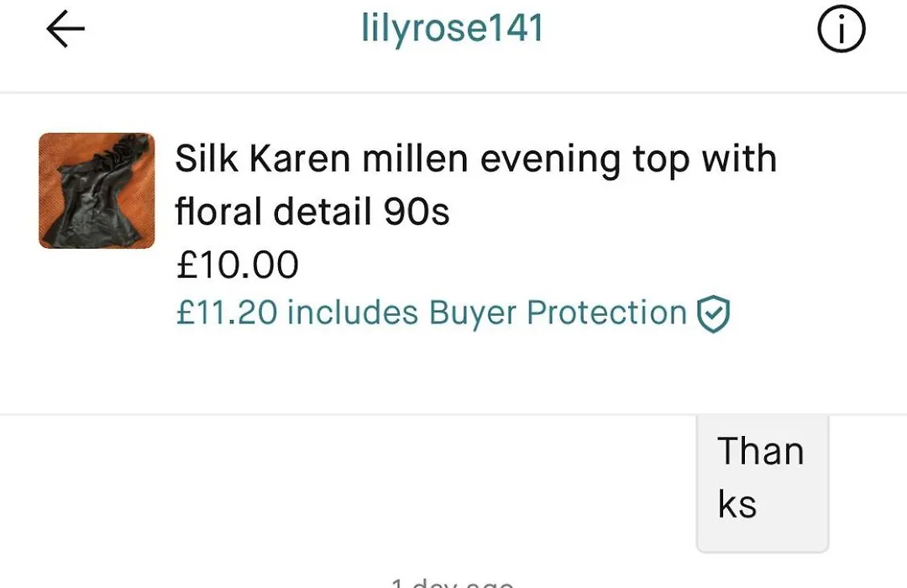This screenshot has width=907, height=588.
Task: Open lilyrose141's profile from header
Action: click(x=453, y=28)
